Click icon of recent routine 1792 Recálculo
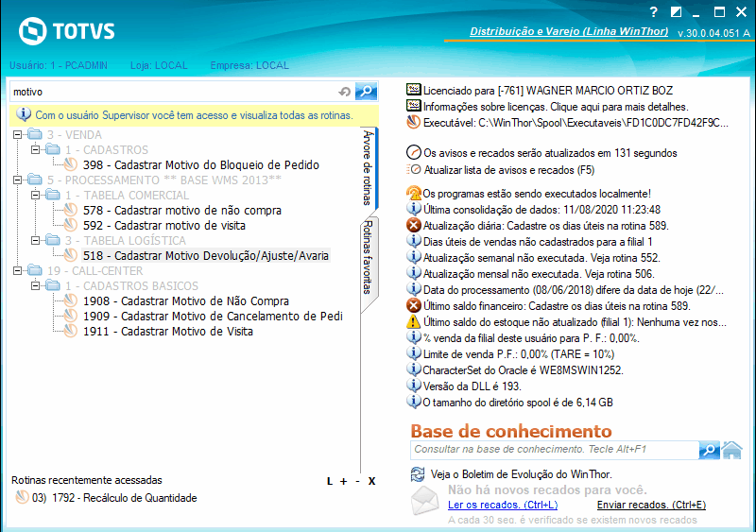This screenshot has width=756, height=532. point(22,497)
